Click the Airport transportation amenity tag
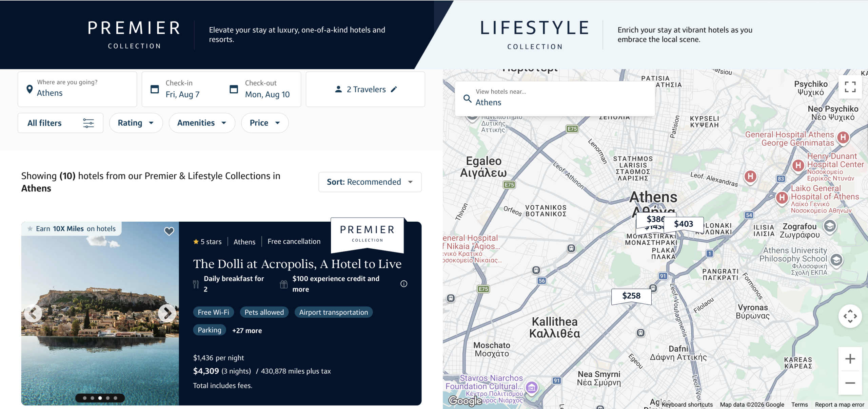Viewport: 868px width, 409px height. [333, 312]
